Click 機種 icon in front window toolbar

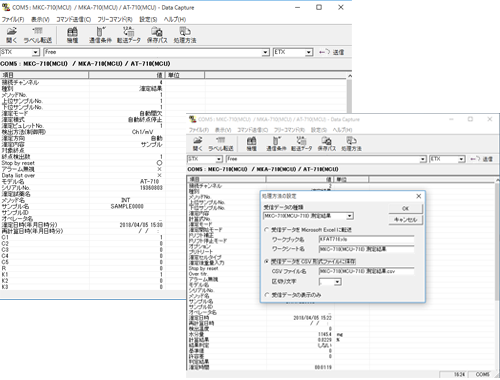pos(251,144)
